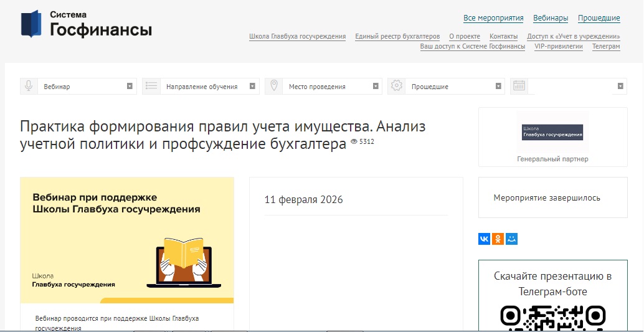
Task: Visit the Телеграм link in the header
Action: 605,46
